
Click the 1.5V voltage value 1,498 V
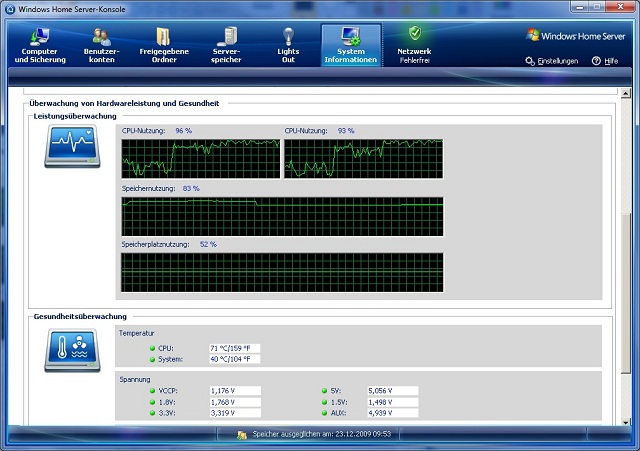tap(393, 402)
